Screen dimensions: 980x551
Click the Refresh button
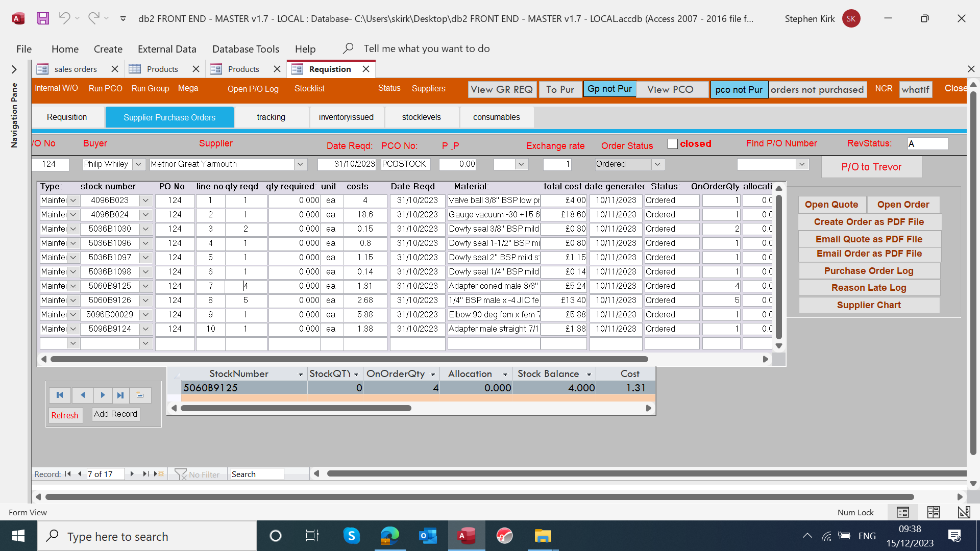[64, 415]
